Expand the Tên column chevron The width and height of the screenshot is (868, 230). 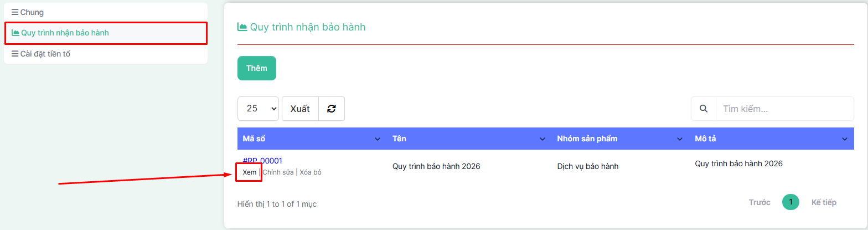pos(542,139)
